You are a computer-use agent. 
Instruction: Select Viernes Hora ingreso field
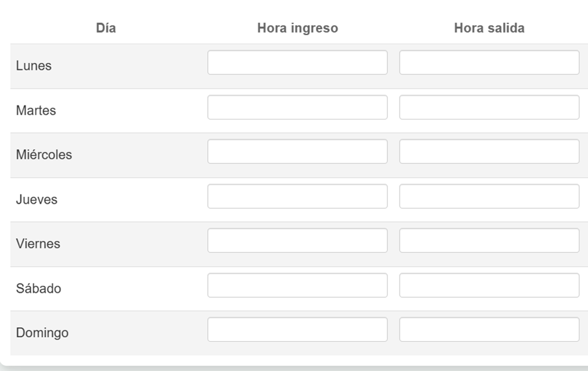[x=297, y=241]
